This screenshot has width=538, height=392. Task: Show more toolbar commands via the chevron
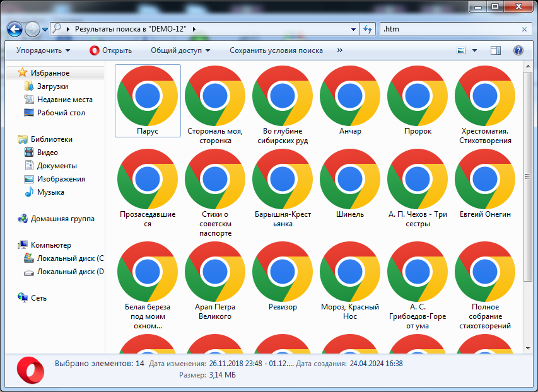click(340, 50)
